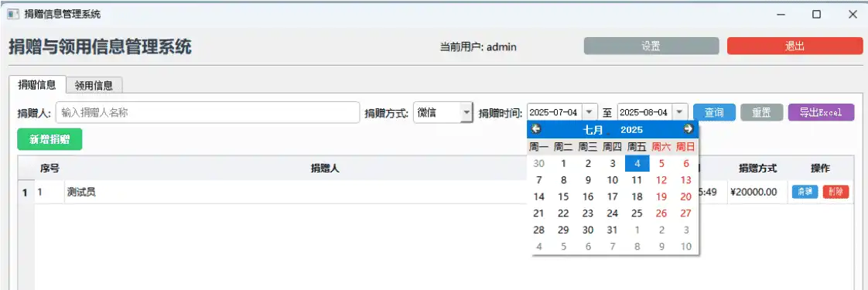Click the start date field 2025-07-04
Image resolution: width=868 pixels, height=290 pixels.
[x=554, y=112]
